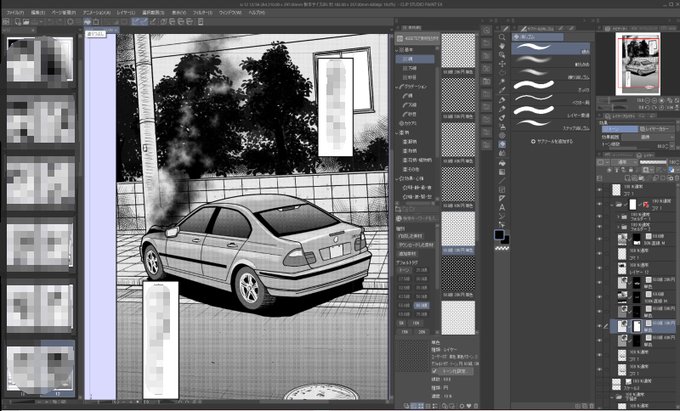This screenshot has width=680, height=411.
Task: Select the Brush tool
Action: (502, 118)
